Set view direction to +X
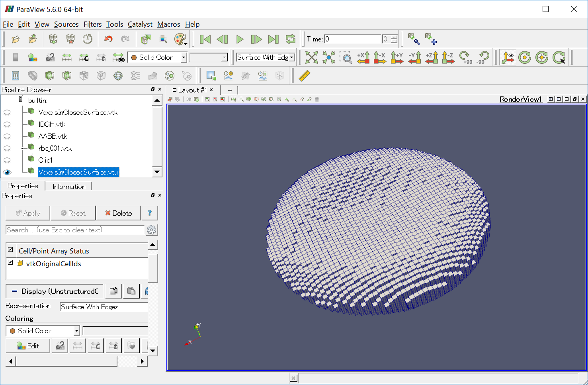The height and width of the screenshot is (385, 588). click(x=363, y=57)
